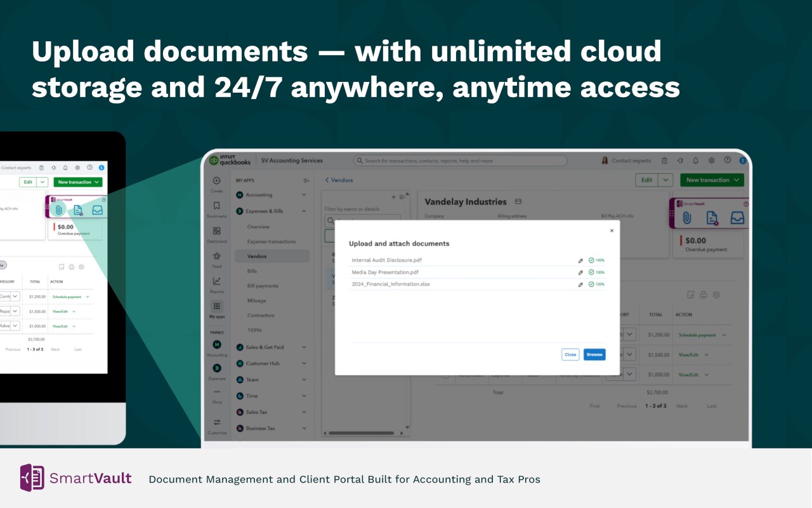Open table settings gear above ACTION column
Screen dimensions: 812x508
coord(716,295)
